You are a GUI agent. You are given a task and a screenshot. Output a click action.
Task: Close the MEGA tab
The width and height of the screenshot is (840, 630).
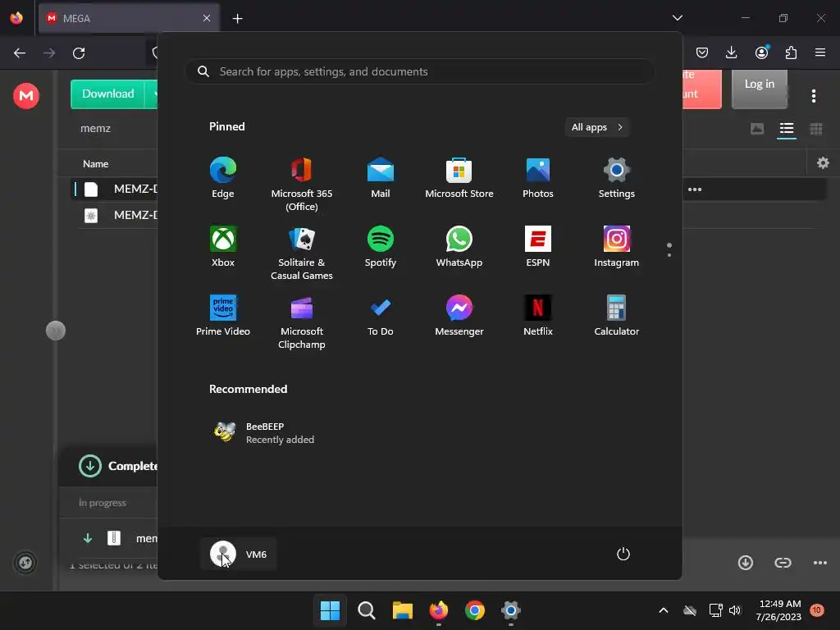207,18
